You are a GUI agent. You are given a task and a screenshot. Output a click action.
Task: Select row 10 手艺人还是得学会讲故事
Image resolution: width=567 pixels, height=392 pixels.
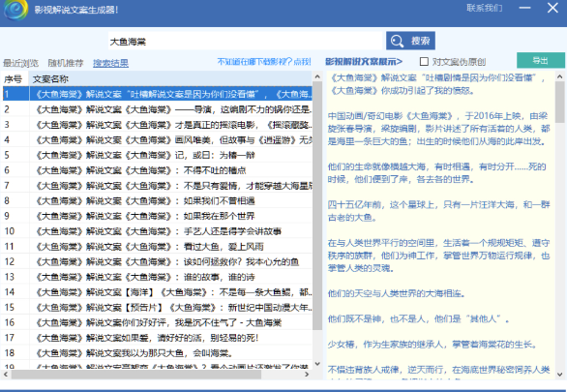tap(156, 231)
